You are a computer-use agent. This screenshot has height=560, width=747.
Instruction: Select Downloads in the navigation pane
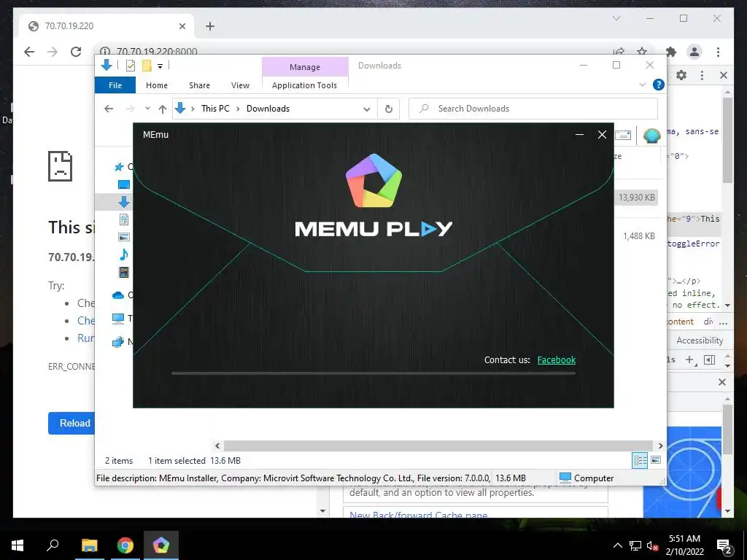tap(124, 202)
